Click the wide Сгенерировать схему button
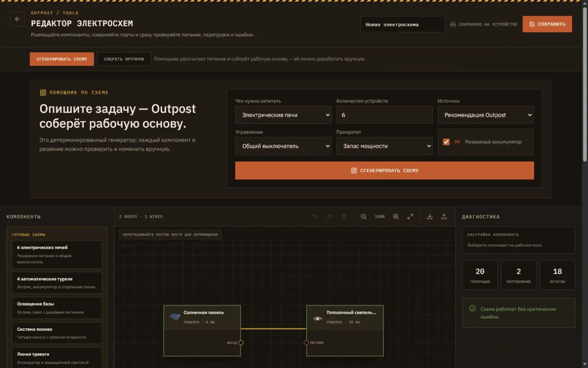The image size is (588, 368). pyautogui.click(x=385, y=170)
